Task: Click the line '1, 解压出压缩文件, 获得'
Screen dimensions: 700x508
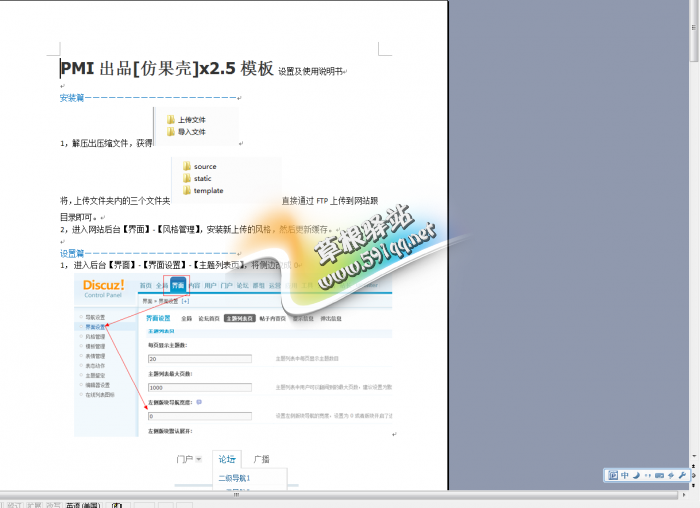Action: coord(106,143)
